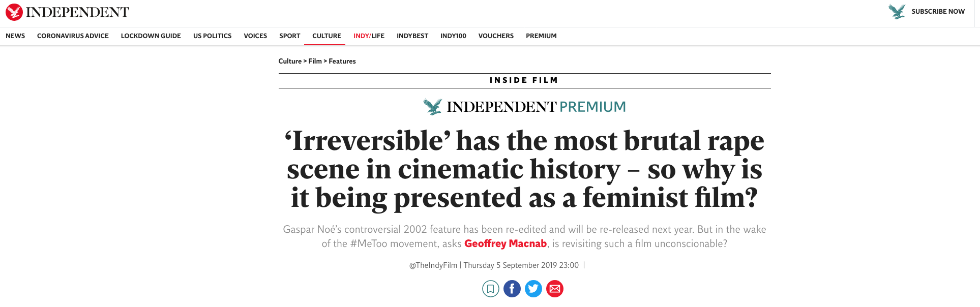Navigate to the Voices section

tap(255, 36)
